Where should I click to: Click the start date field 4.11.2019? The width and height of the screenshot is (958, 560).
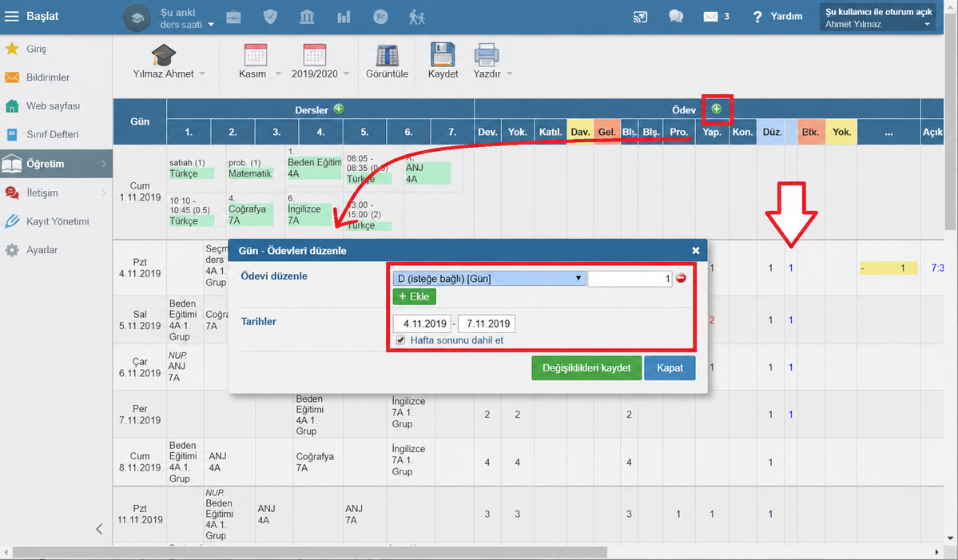[422, 324]
